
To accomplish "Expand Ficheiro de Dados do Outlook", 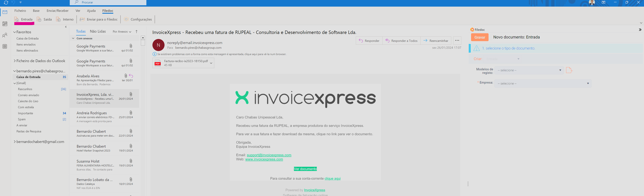I will pyautogui.click(x=14, y=61).
